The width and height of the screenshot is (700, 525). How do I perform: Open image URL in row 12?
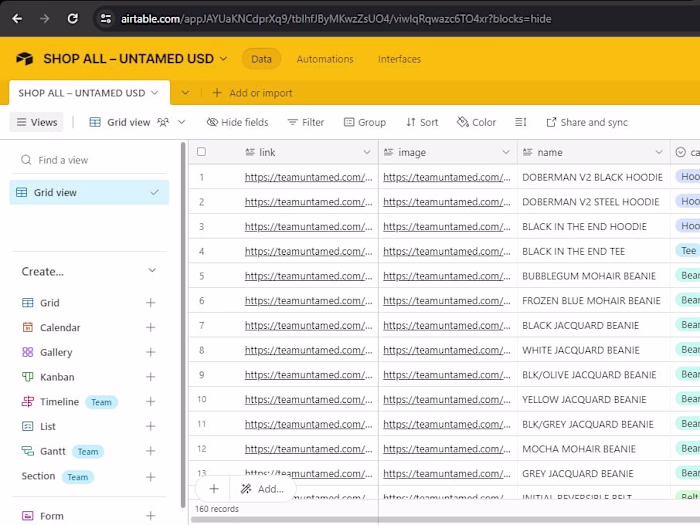click(x=447, y=449)
